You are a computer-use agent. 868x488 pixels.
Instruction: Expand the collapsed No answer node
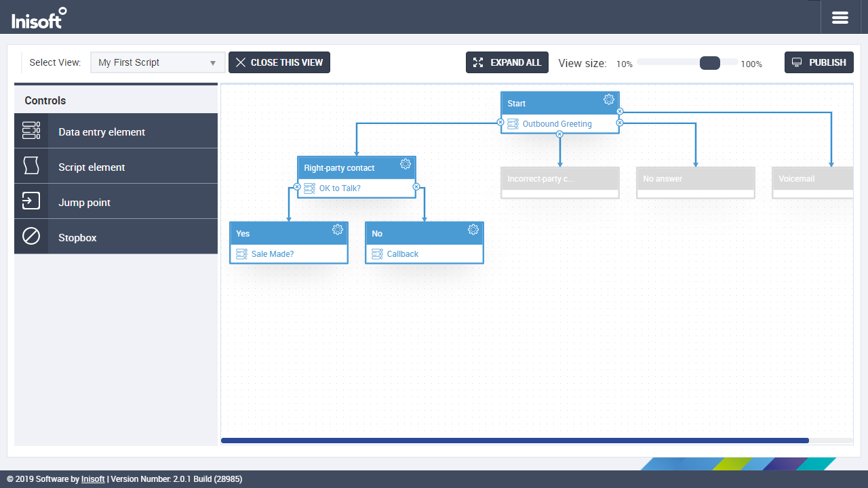695,179
